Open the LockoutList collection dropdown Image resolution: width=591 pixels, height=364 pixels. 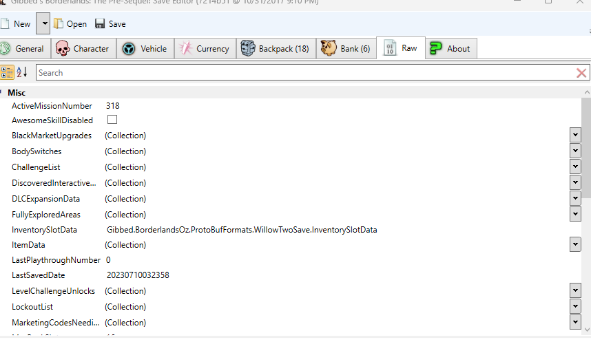pos(575,306)
